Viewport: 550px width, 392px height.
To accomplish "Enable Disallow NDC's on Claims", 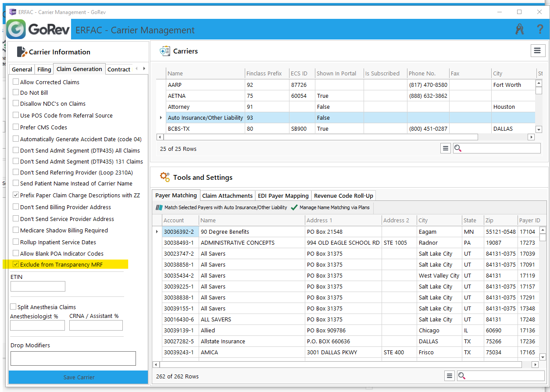I will pyautogui.click(x=16, y=103).
